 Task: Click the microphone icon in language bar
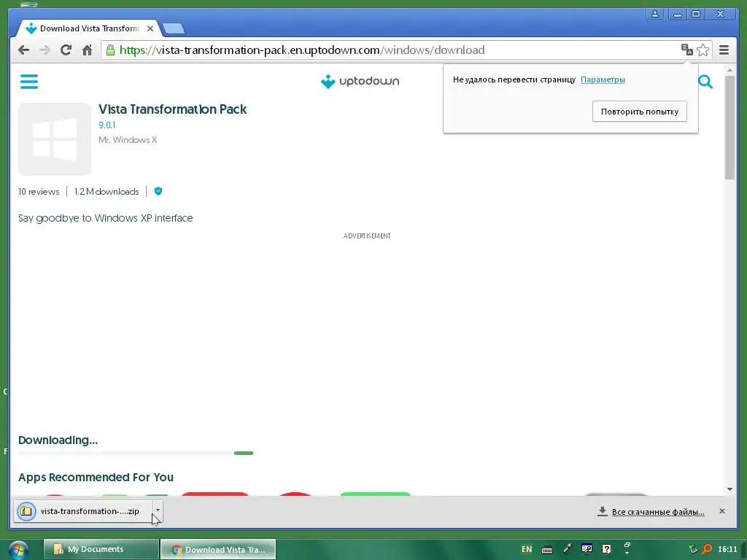(x=568, y=549)
